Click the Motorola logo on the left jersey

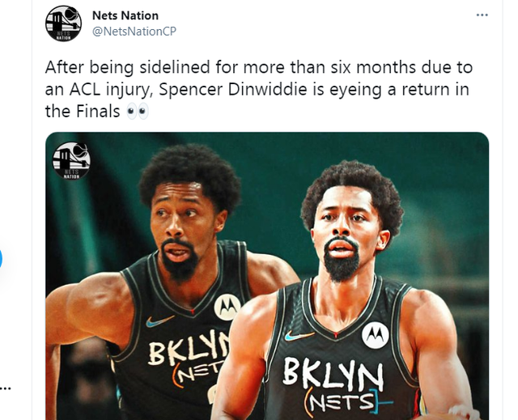point(227,307)
